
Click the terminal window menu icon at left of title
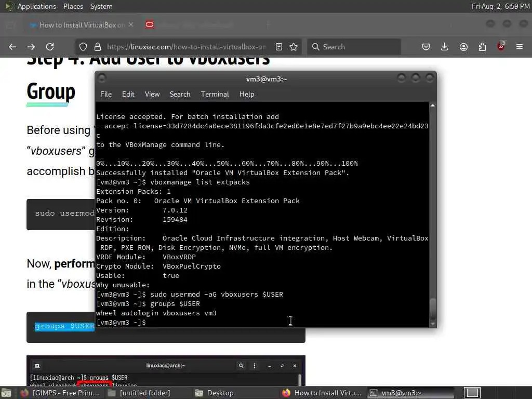click(x=102, y=78)
